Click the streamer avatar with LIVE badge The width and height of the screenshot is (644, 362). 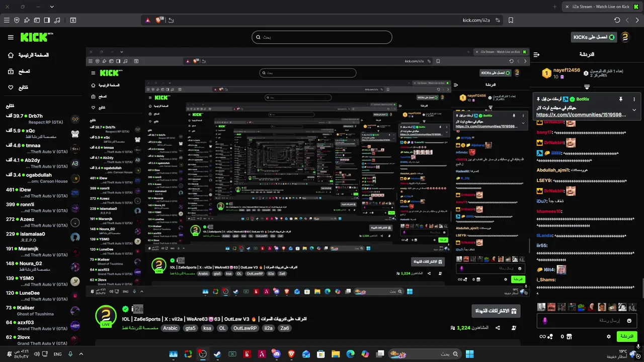tap(106, 316)
